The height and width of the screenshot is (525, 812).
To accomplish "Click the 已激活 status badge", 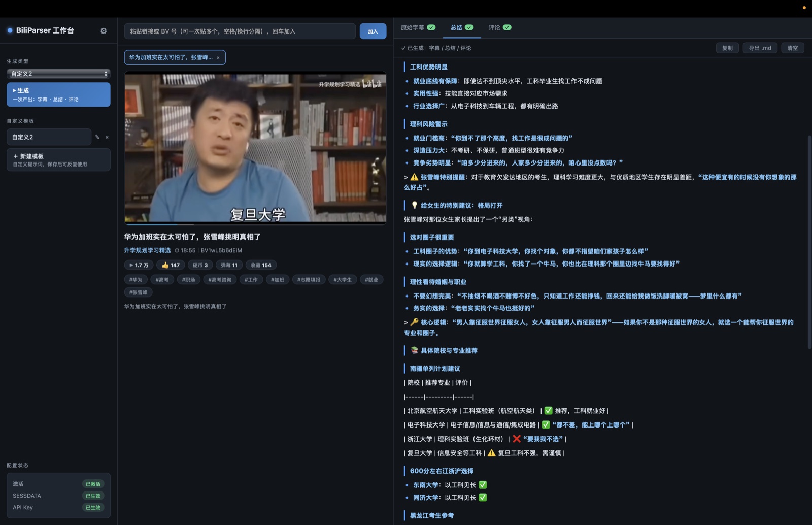I will (93, 484).
